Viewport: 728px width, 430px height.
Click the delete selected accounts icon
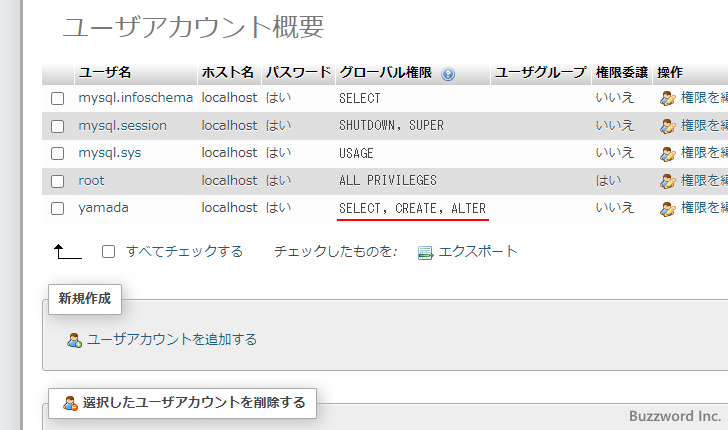70,403
